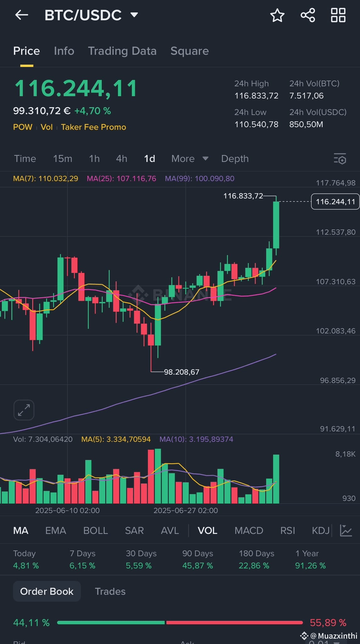The image size is (360, 644).
Task: Select the Time chart interval
Action: tap(25, 158)
